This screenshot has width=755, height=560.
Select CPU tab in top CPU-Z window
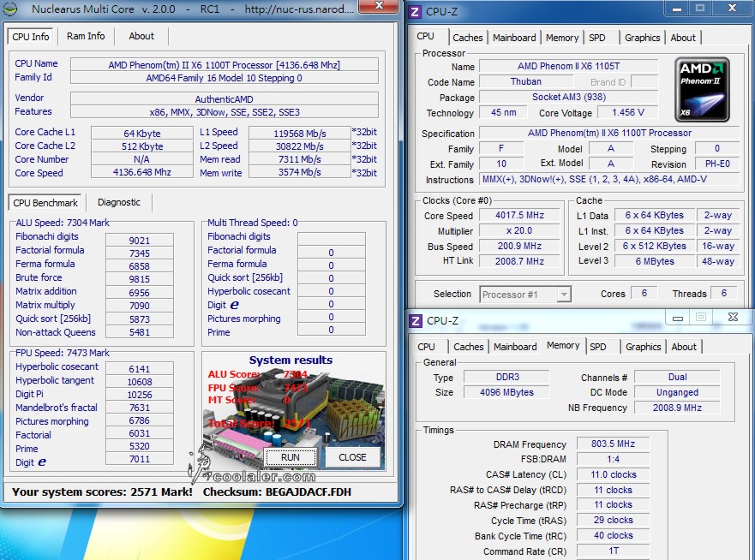click(x=426, y=36)
